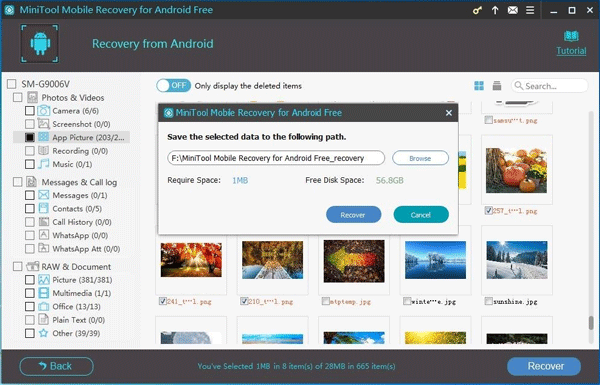Click the key register icon in title bar
The image size is (600, 385).
pos(477,10)
